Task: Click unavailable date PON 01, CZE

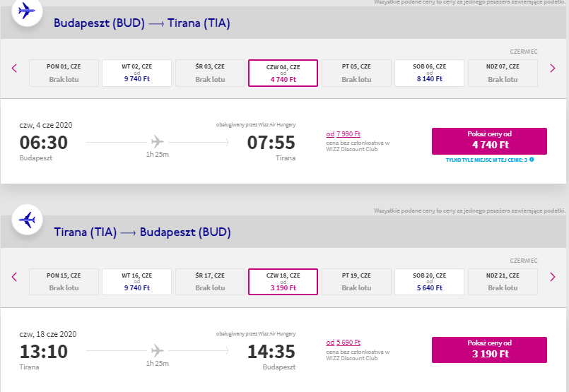Action: pos(64,73)
